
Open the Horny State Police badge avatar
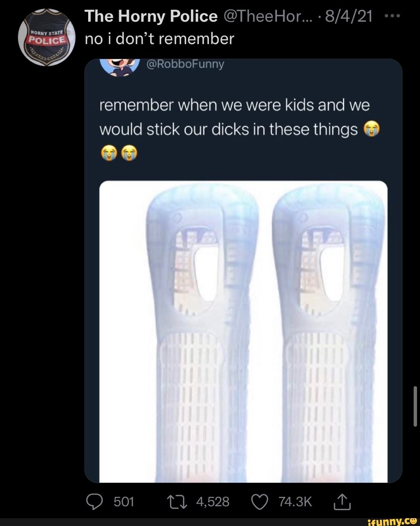coord(47,37)
